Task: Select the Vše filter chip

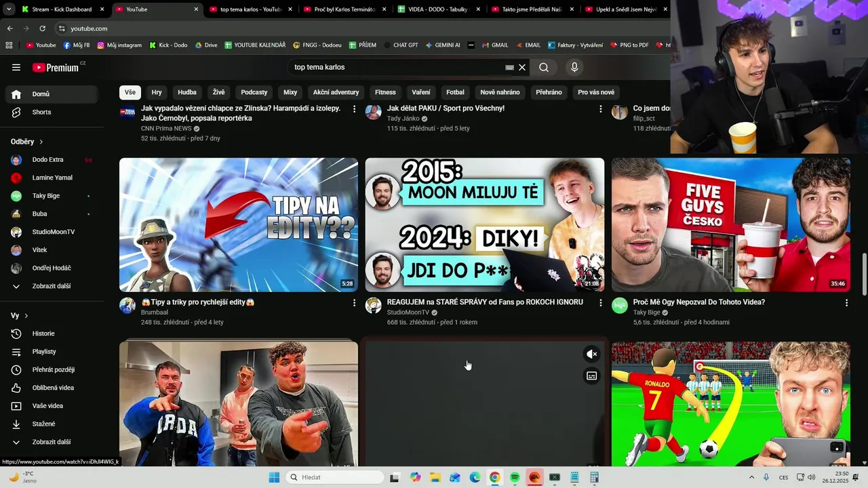Action: click(x=130, y=92)
